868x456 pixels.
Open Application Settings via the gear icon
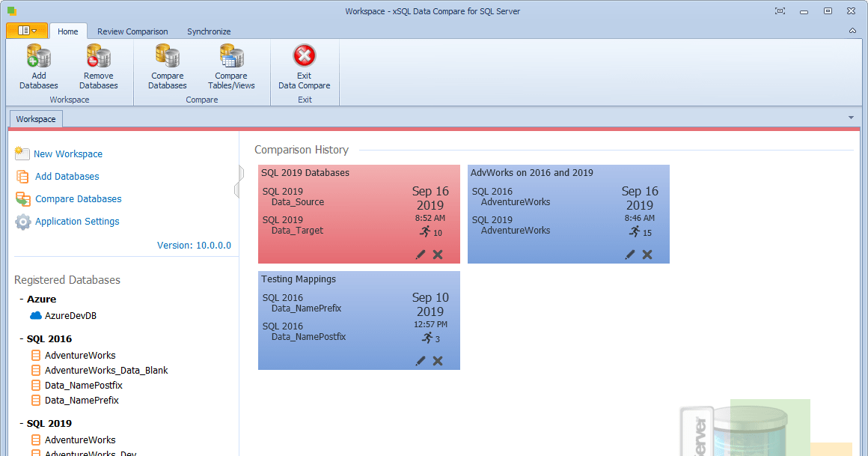click(x=22, y=222)
